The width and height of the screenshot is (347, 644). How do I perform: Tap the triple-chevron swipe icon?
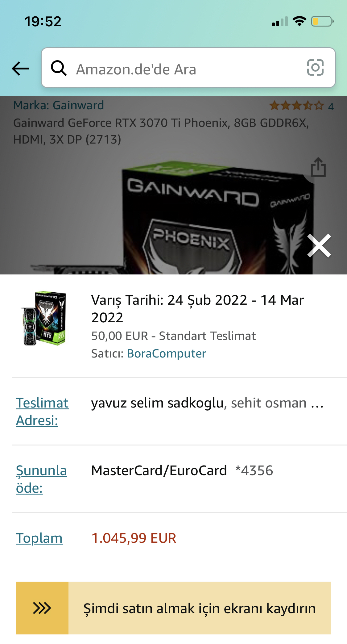[x=42, y=608]
